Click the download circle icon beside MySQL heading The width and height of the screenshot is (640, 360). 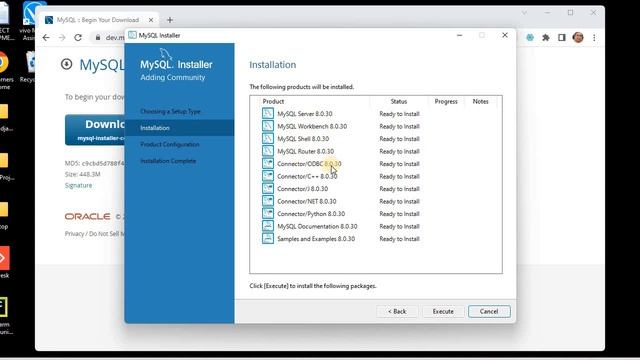click(67, 64)
